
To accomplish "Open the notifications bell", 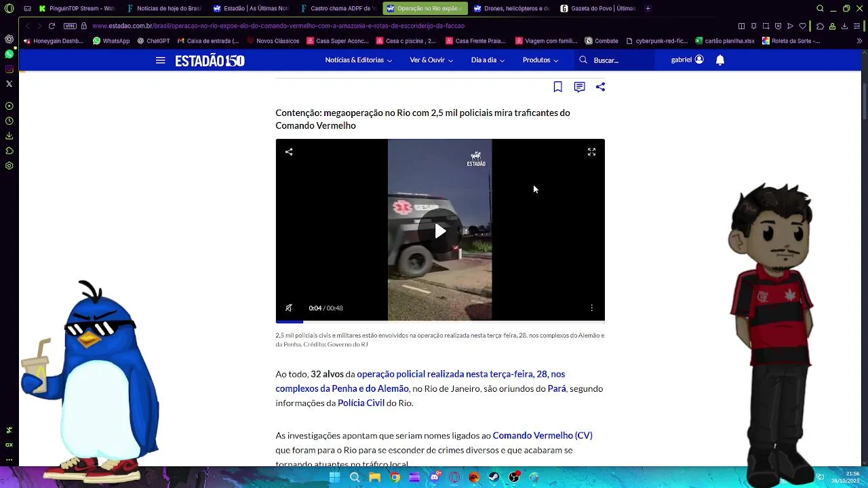I will click(720, 60).
